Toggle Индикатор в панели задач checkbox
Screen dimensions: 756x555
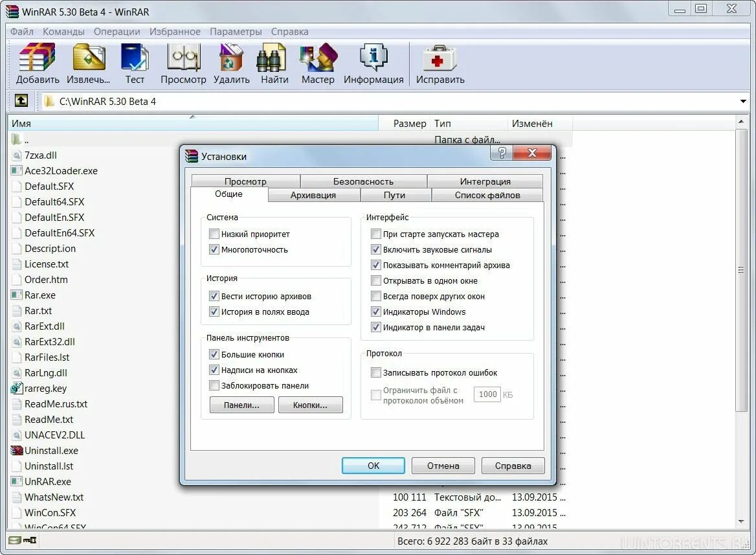coord(376,327)
